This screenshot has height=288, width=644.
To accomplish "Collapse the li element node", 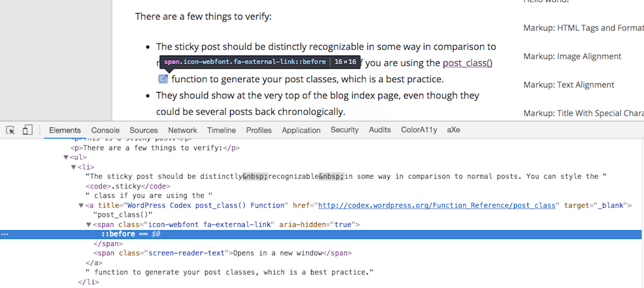I will pyautogui.click(x=74, y=167).
